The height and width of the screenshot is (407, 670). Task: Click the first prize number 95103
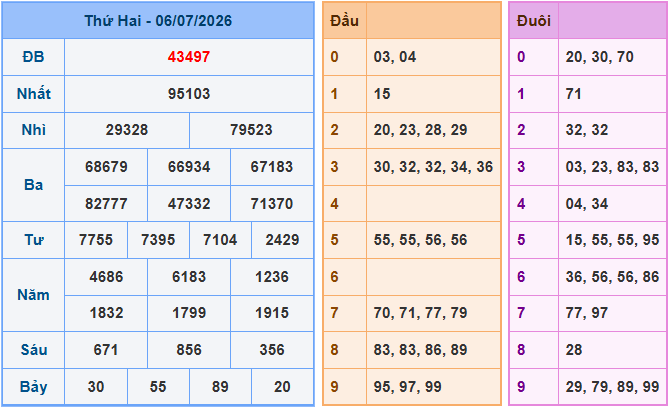[189, 94]
